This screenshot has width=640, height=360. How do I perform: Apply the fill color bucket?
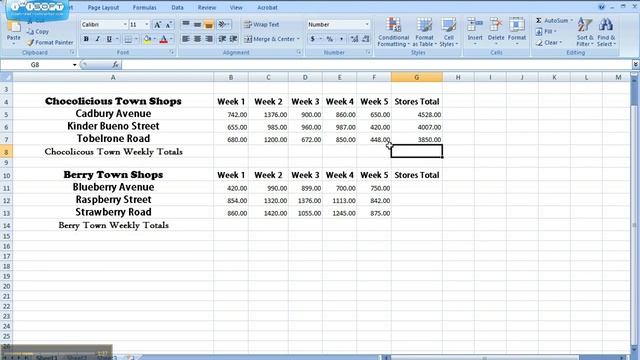tap(147, 39)
